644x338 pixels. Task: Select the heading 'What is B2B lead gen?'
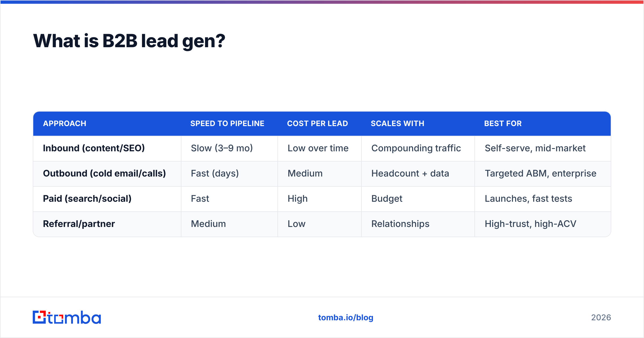pos(129,41)
